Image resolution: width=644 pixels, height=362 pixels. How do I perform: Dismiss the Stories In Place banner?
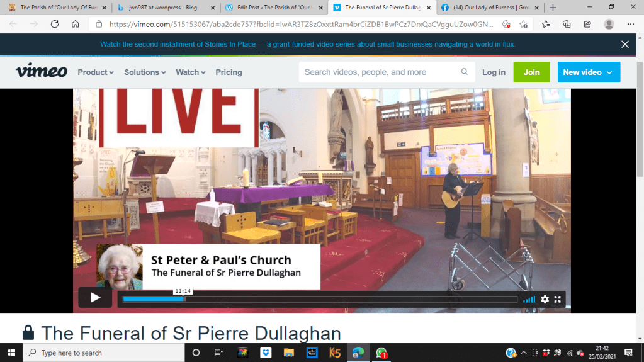tap(624, 45)
